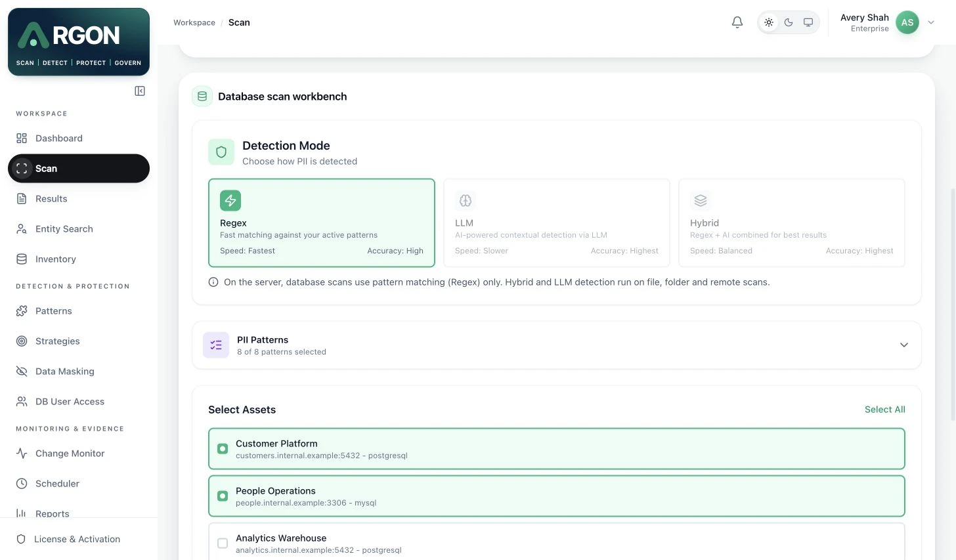Image resolution: width=956 pixels, height=560 pixels.
Task: Open the Dashboard page
Action: tap(79, 139)
